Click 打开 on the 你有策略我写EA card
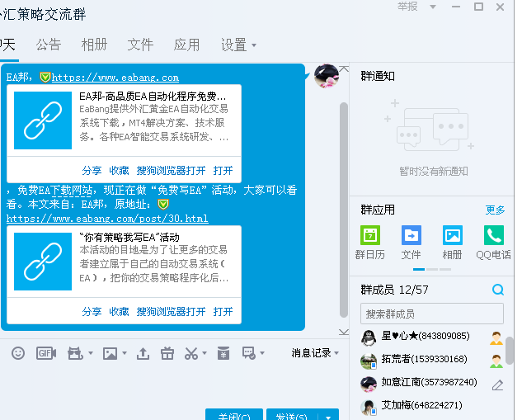Viewport: 522px width, 420px height. tap(223, 312)
